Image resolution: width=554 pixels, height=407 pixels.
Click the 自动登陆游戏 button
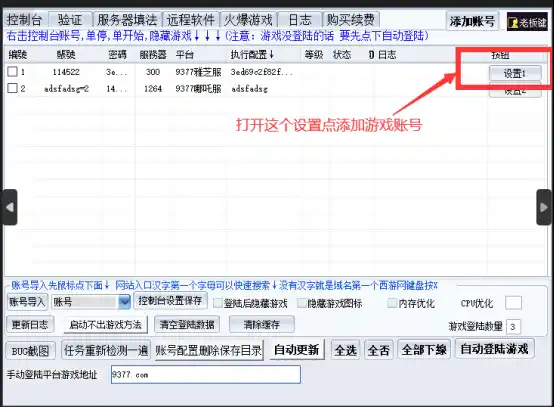tap(494, 349)
